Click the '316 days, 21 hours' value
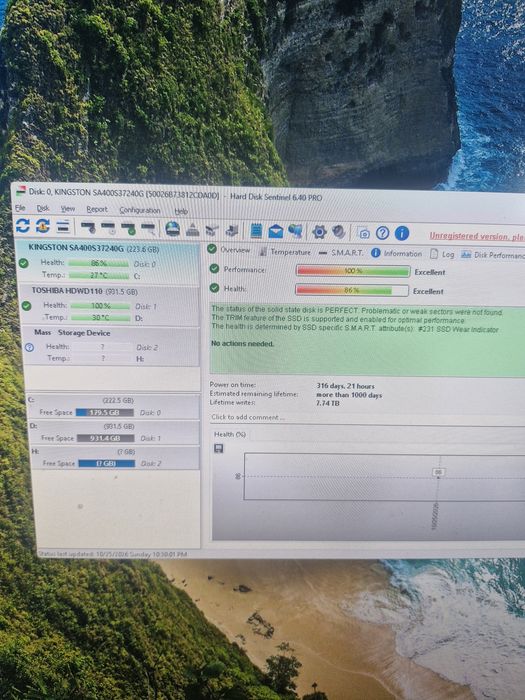The height and width of the screenshot is (700, 525). tap(345, 386)
